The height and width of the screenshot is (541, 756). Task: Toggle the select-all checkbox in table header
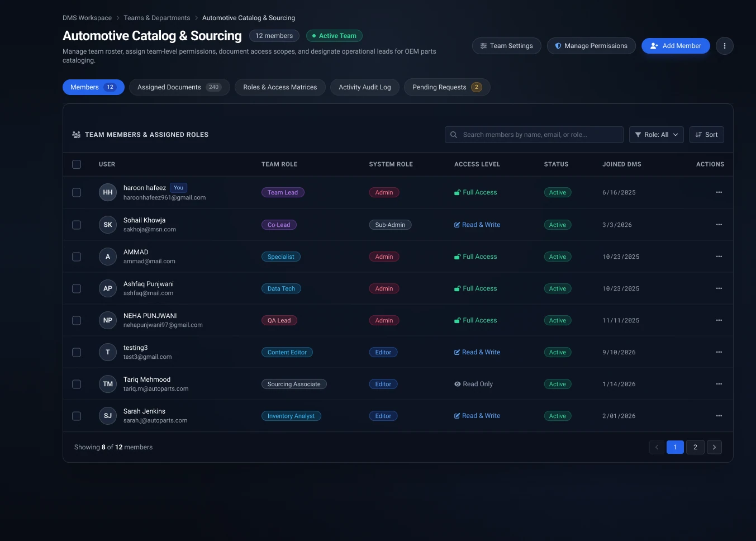point(77,164)
